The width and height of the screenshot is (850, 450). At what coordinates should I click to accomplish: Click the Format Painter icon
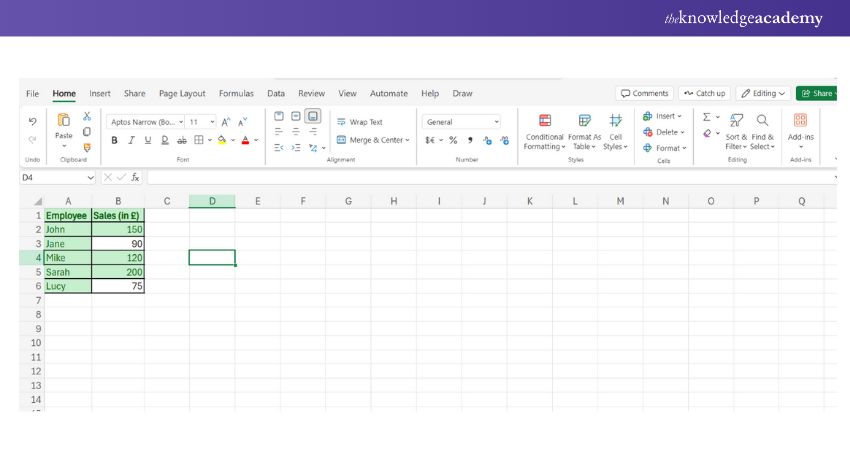coord(87,148)
